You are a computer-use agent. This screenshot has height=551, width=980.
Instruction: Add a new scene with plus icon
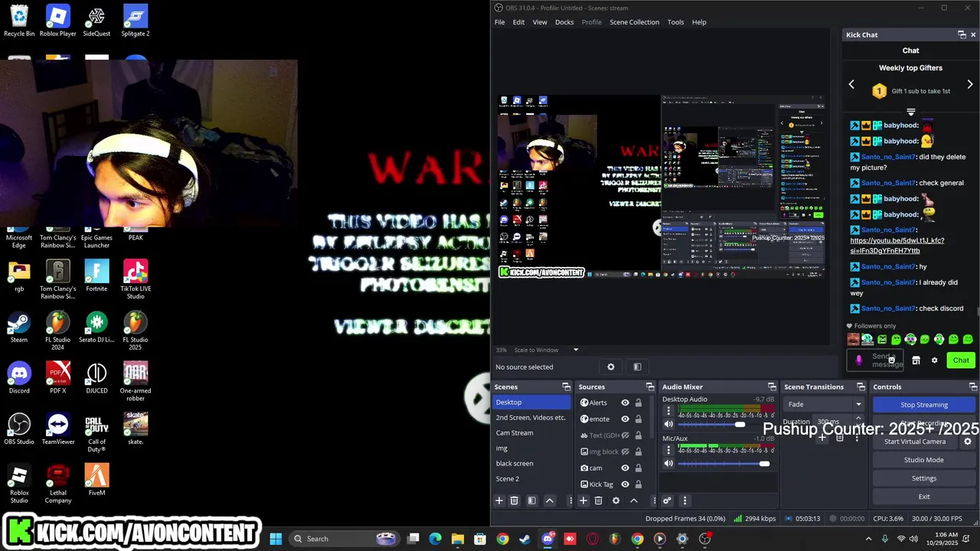pos(499,500)
